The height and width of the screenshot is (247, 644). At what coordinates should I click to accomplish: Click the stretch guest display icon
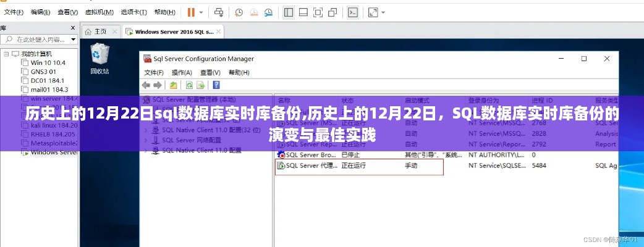(373, 12)
